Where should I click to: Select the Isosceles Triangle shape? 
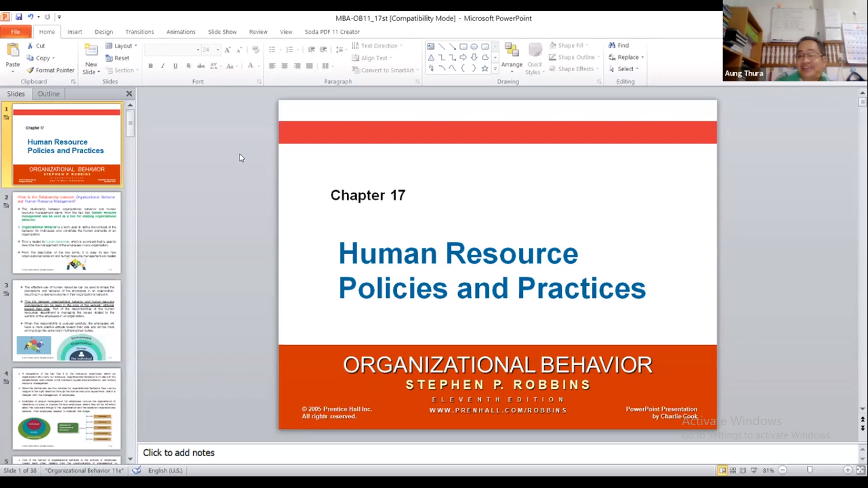click(x=431, y=57)
